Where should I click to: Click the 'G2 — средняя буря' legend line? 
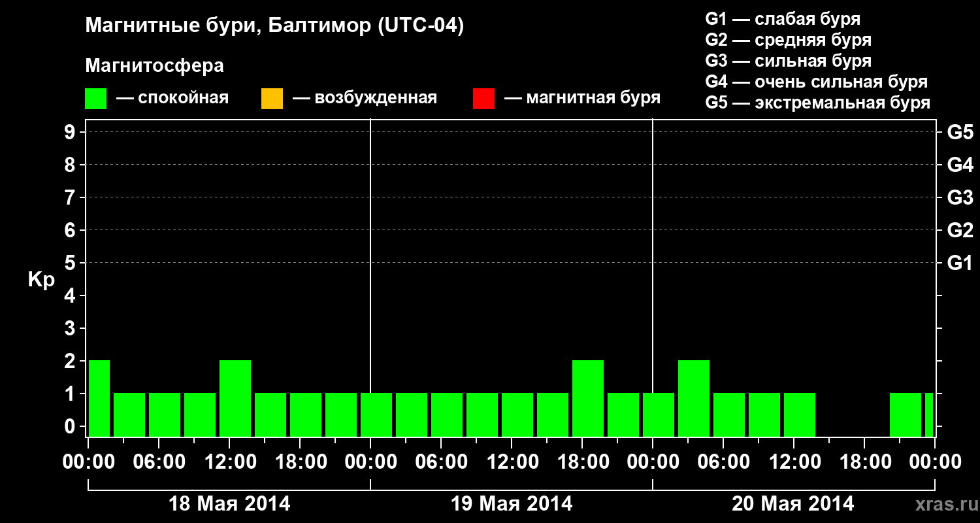[788, 39]
